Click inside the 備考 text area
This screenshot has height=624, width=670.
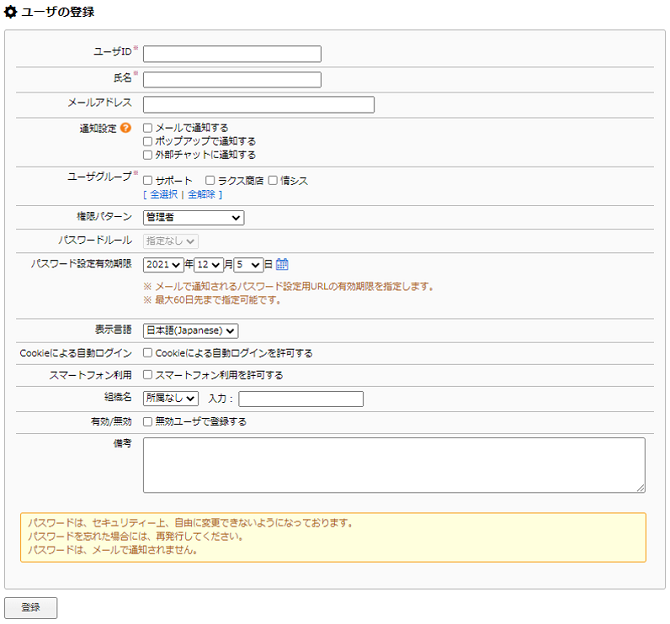pyautogui.click(x=394, y=465)
